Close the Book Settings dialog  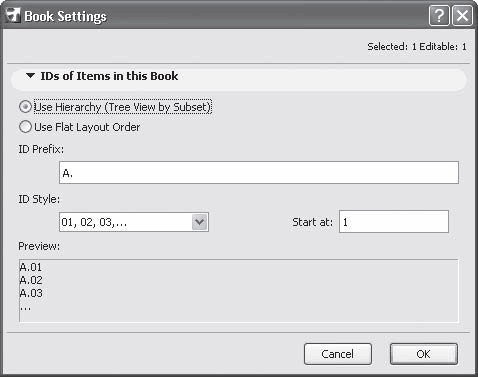point(462,15)
